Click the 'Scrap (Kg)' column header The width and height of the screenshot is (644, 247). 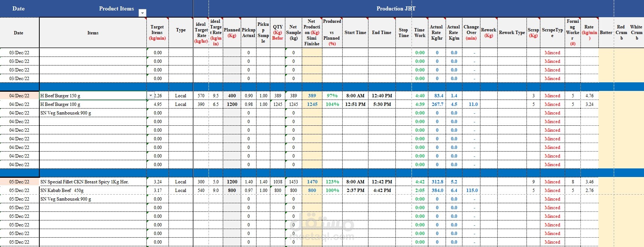click(x=533, y=33)
